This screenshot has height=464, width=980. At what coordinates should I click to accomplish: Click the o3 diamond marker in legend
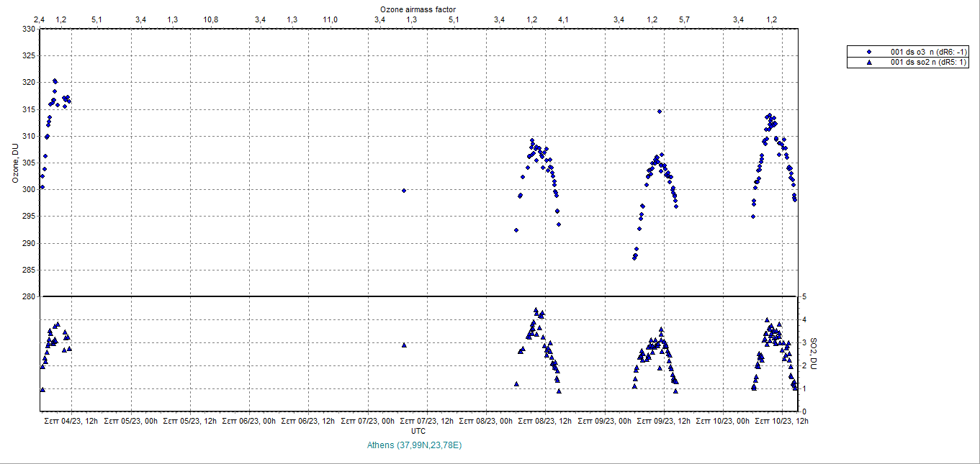[x=869, y=52]
